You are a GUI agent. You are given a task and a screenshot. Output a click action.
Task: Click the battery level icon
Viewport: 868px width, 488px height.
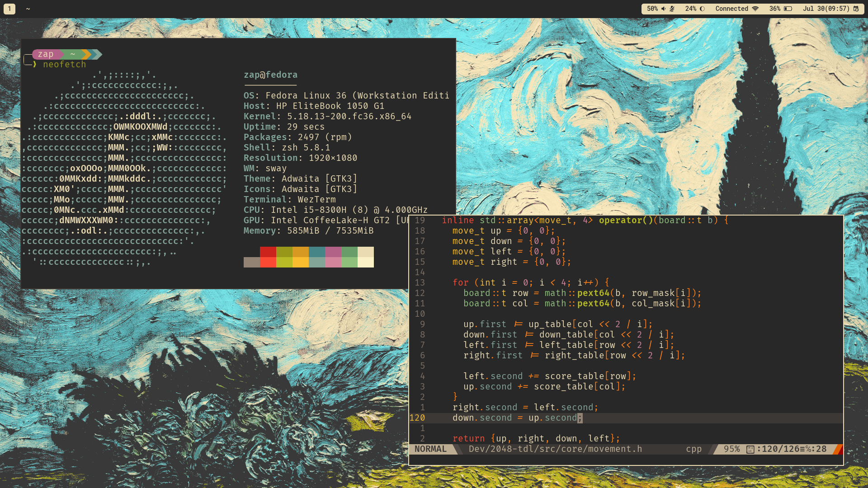tap(788, 9)
